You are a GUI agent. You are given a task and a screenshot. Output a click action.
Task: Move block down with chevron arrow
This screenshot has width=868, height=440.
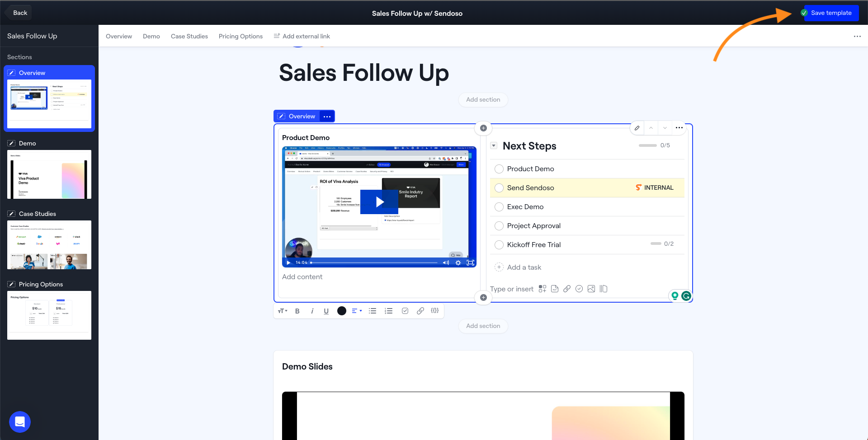665,128
